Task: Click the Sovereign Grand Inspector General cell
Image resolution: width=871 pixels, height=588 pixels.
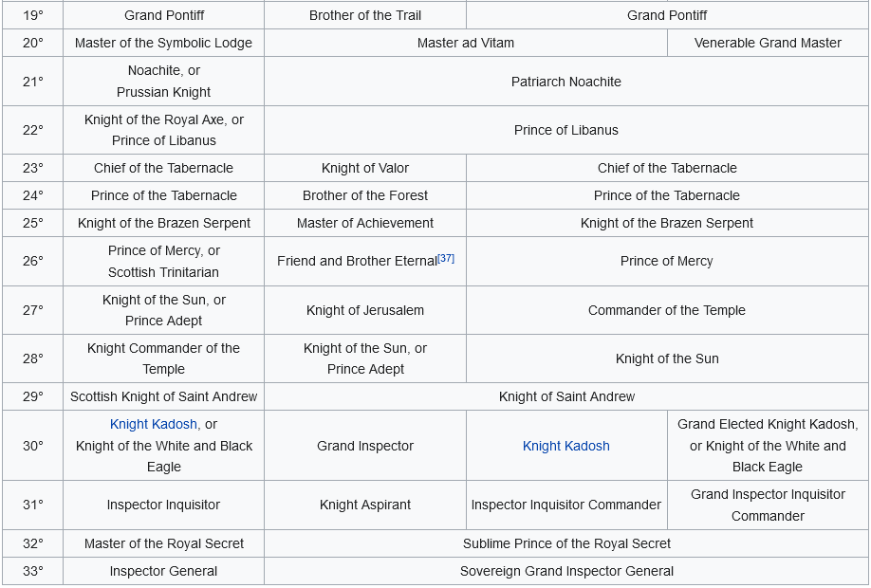Action: pos(566,571)
